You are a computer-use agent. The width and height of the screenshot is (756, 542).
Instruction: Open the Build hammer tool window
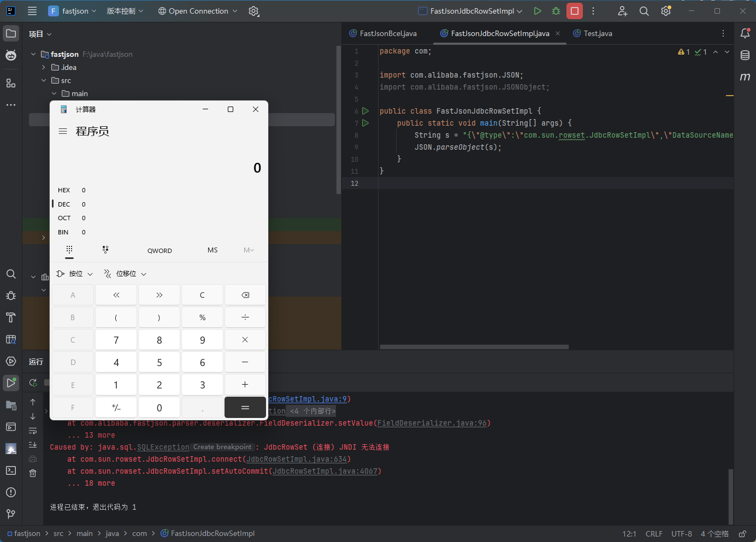[11, 317]
